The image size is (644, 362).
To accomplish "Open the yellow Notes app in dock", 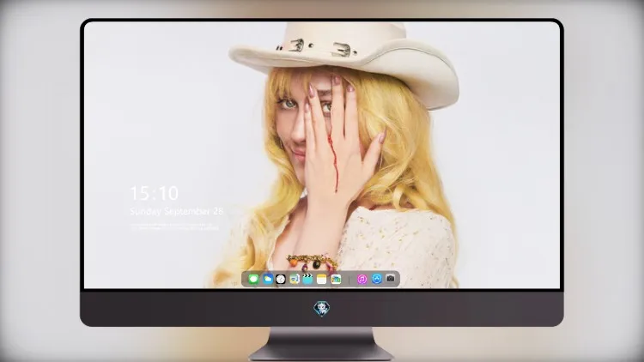I will 322,279.
